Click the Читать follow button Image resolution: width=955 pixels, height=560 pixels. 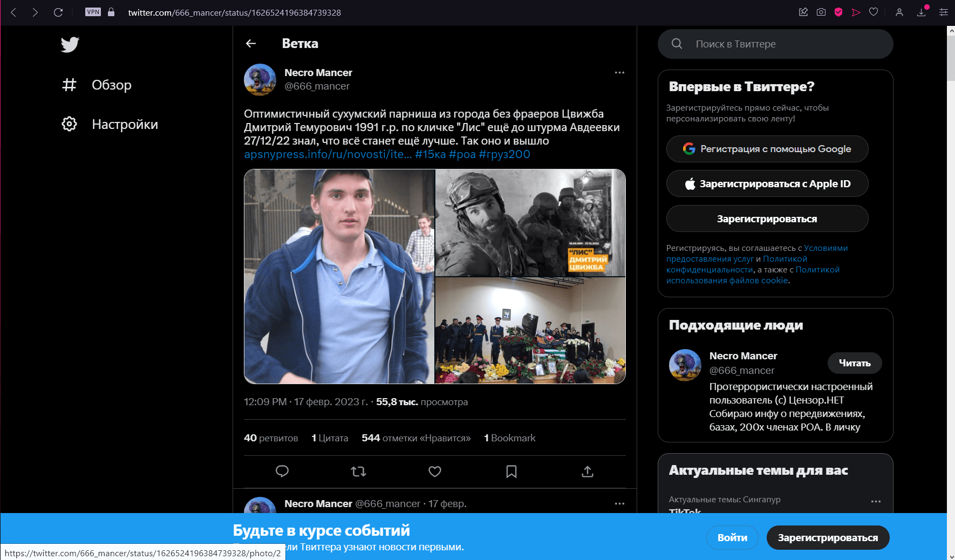click(855, 363)
